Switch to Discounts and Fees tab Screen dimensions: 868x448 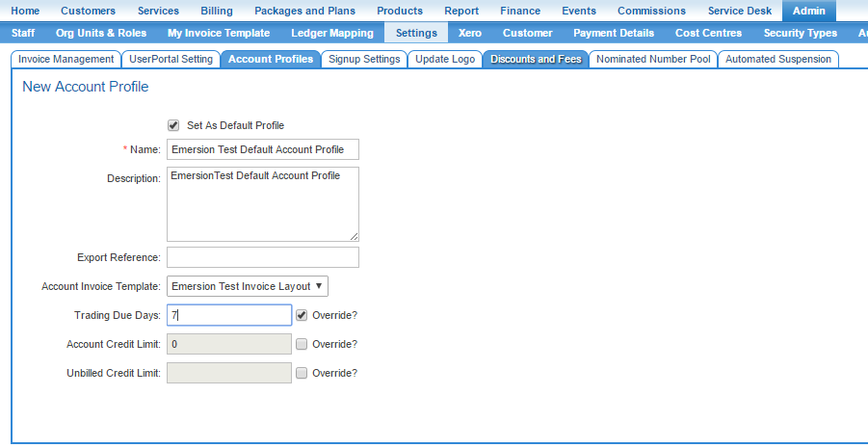click(536, 60)
